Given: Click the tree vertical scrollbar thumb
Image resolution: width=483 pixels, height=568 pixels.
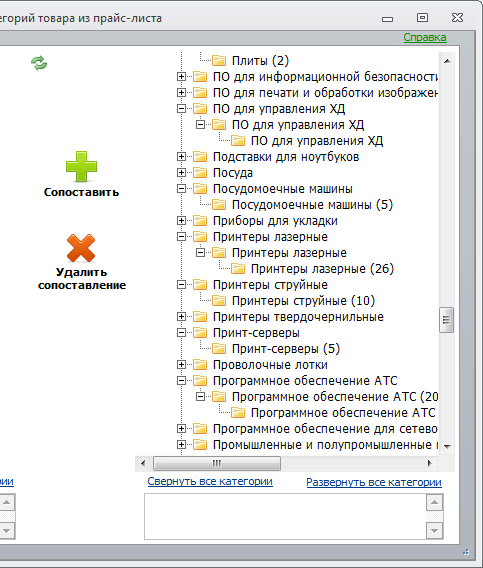Looking at the screenshot, I should click(x=446, y=320).
